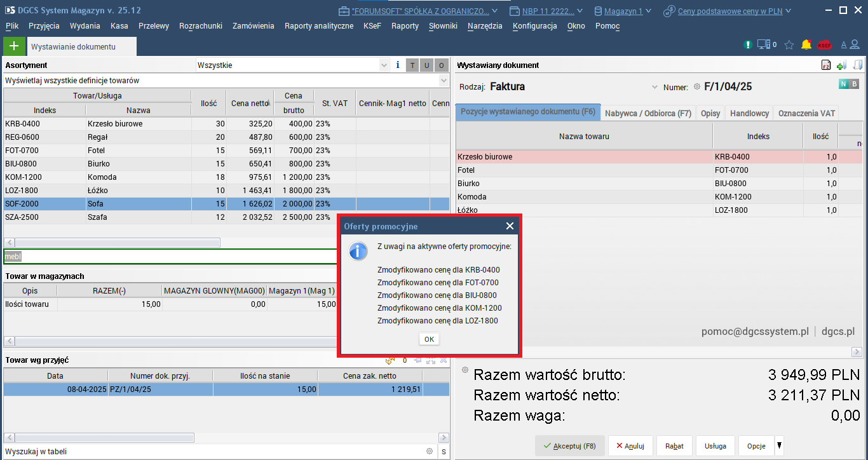Switch to the Handlowcy tab
868x460 pixels.
(x=750, y=113)
